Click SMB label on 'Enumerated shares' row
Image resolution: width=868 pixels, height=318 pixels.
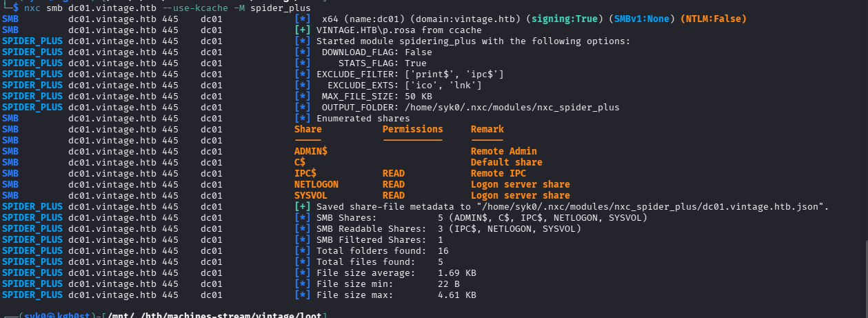[10, 118]
